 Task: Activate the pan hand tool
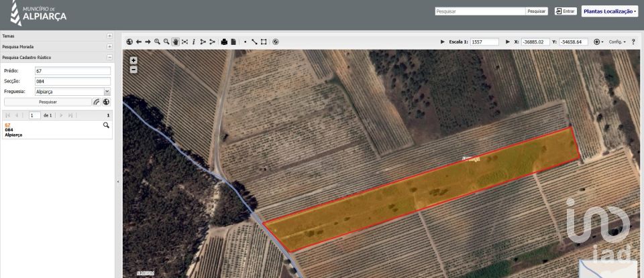point(175,42)
